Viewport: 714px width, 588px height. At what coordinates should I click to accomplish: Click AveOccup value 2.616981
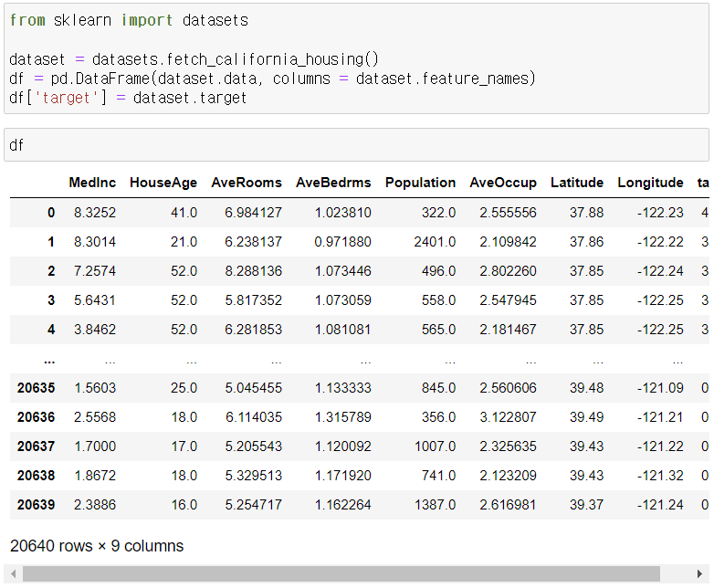508,505
